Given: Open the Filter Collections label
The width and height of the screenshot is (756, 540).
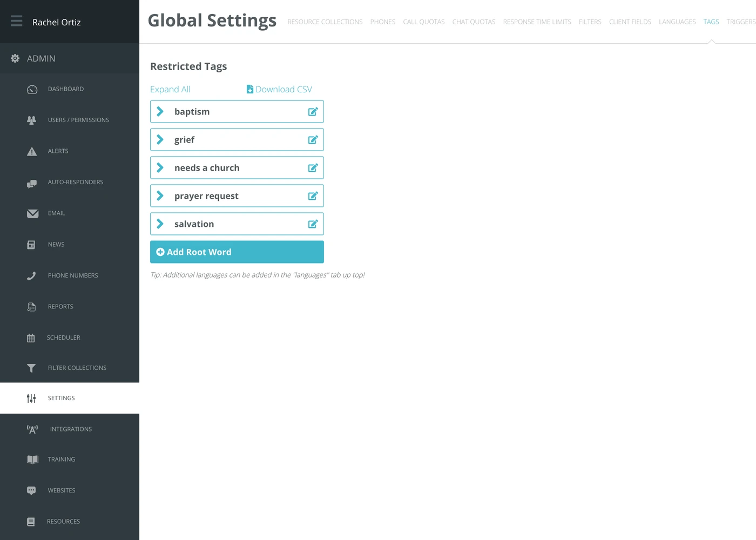Looking at the screenshot, I should point(77,368).
